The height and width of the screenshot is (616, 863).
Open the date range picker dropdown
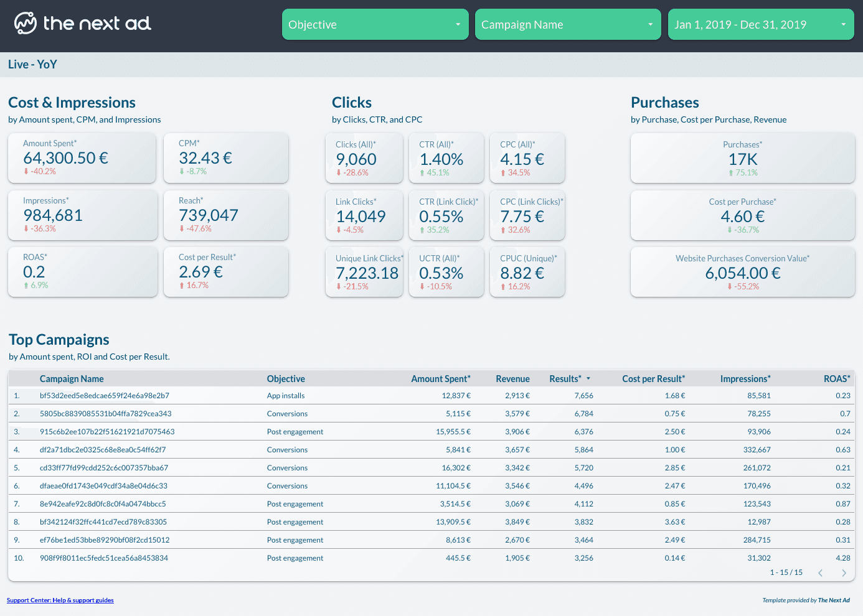point(760,25)
